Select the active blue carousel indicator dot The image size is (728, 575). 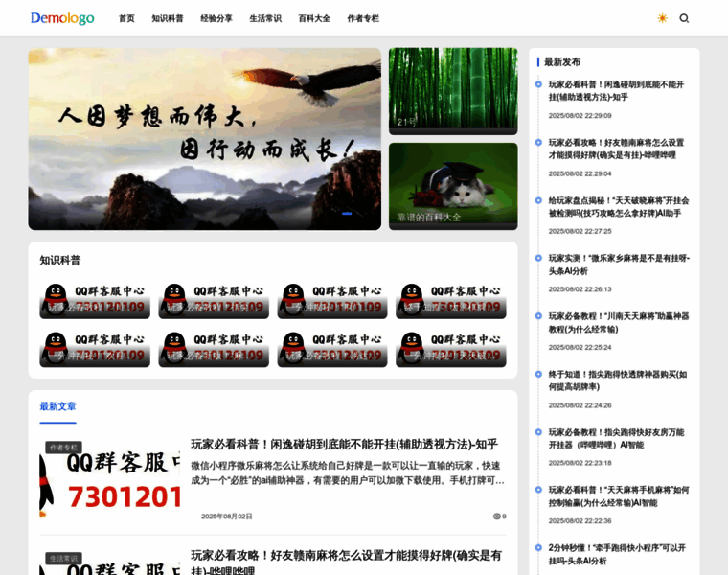tap(347, 214)
